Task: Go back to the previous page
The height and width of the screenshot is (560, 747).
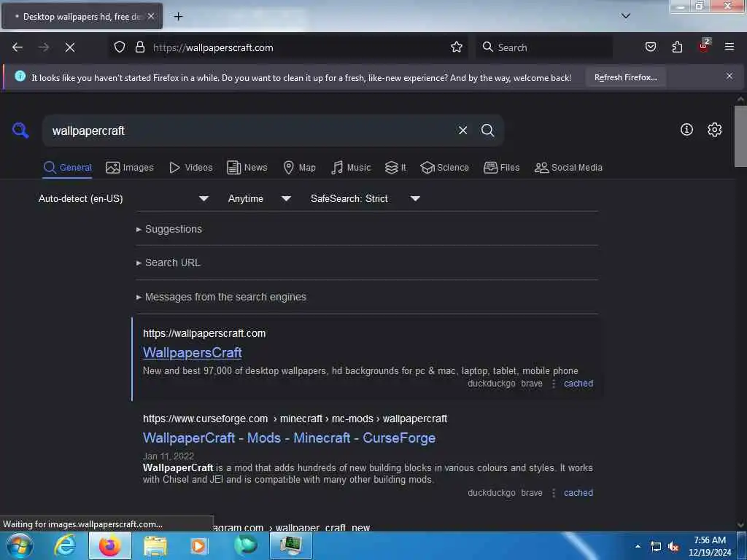Action: pyautogui.click(x=18, y=47)
